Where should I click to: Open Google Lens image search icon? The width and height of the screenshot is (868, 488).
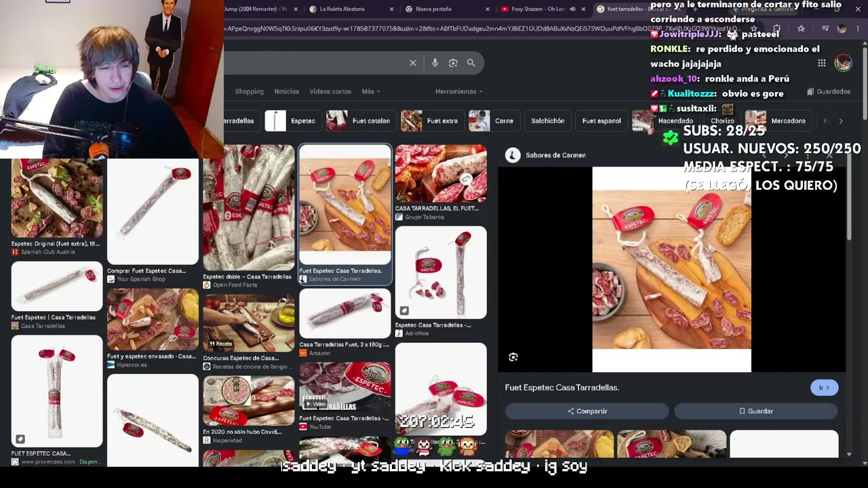point(453,63)
